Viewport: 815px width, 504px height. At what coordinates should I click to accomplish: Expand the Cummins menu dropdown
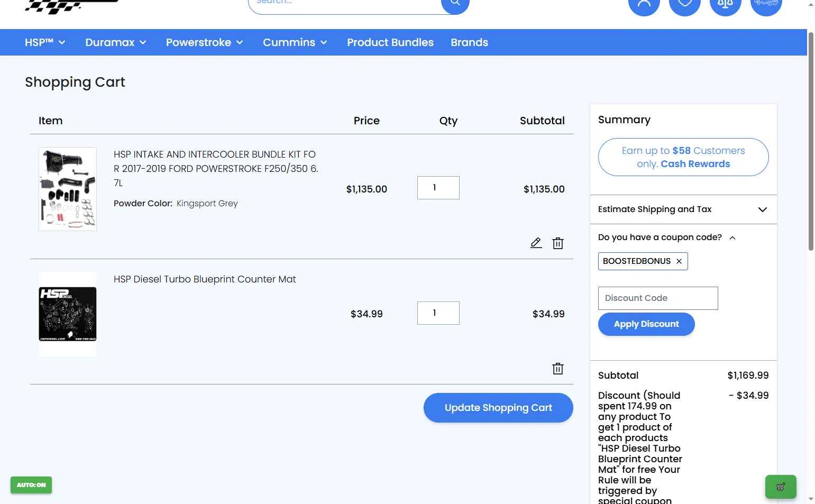[x=295, y=42]
